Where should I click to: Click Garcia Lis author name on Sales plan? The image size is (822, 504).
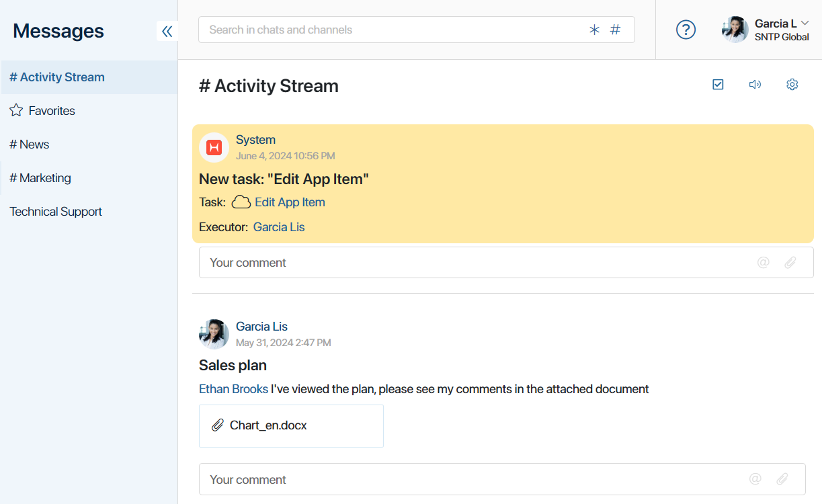(x=261, y=327)
